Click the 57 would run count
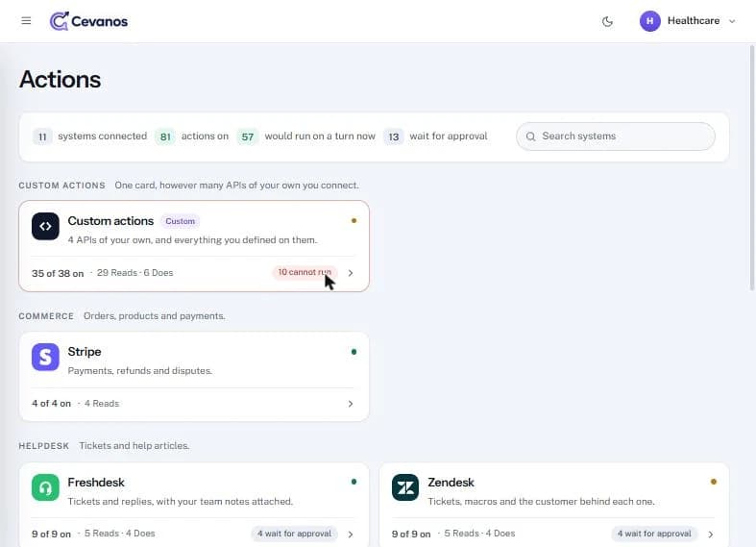 [x=247, y=137]
